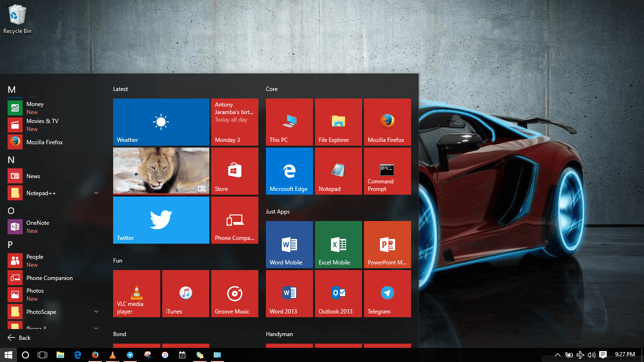This screenshot has width=644, height=362.
Task: Open the Word 2013 tile
Action: coord(289,294)
